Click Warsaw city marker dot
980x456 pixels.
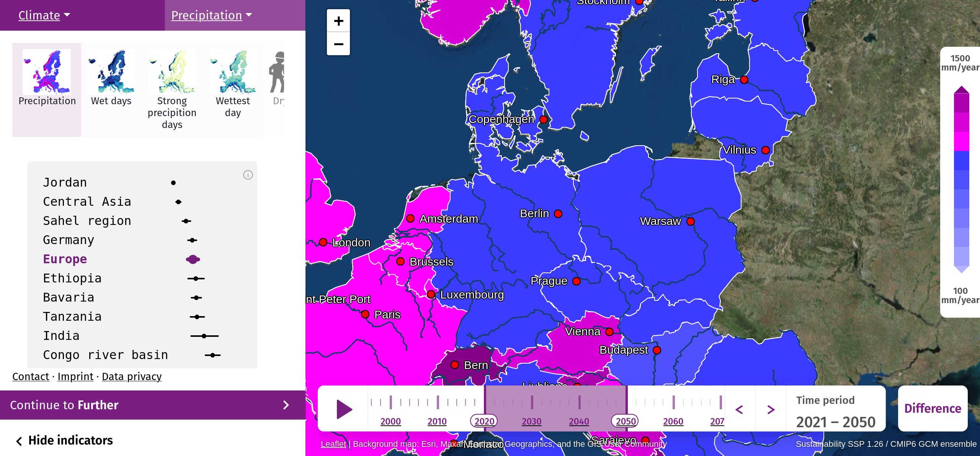click(x=691, y=221)
